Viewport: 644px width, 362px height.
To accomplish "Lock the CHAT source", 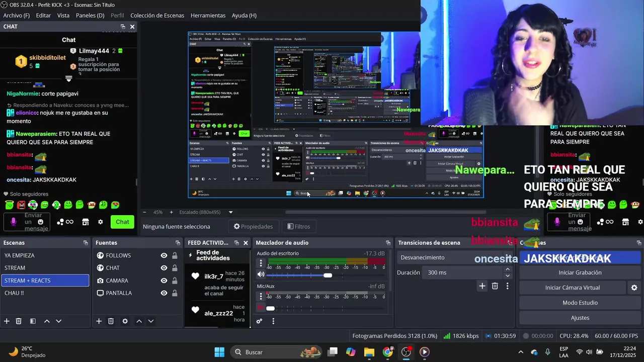I will click(175, 268).
